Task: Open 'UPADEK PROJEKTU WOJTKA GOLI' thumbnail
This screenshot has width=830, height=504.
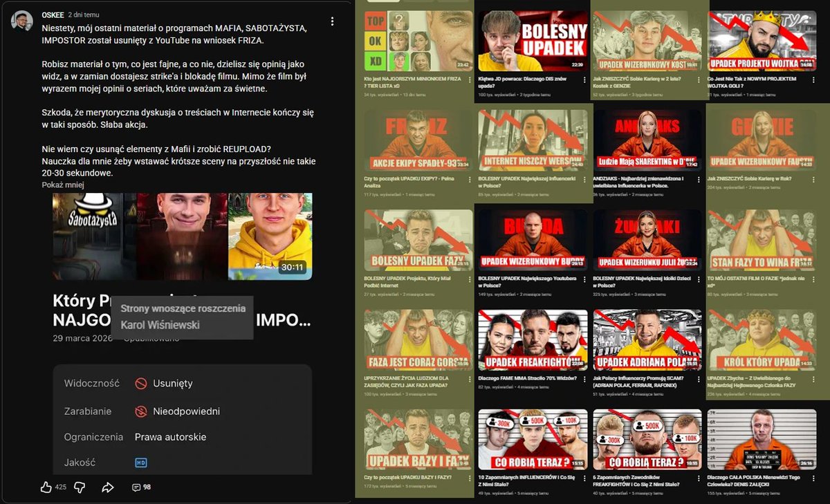Action: click(x=762, y=41)
